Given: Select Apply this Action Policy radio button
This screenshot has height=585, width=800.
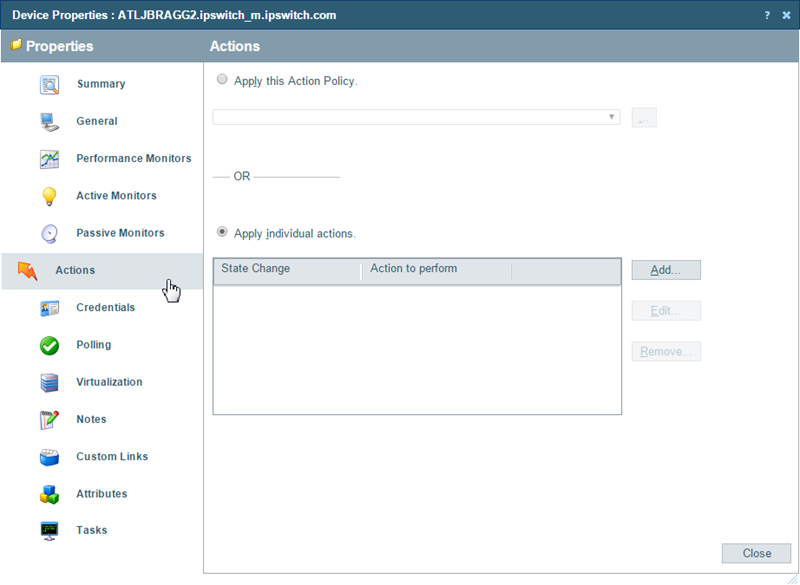Looking at the screenshot, I should [x=222, y=80].
